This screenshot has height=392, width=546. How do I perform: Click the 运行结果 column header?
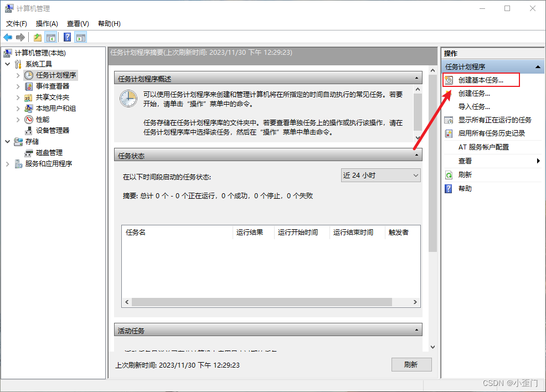click(x=254, y=232)
